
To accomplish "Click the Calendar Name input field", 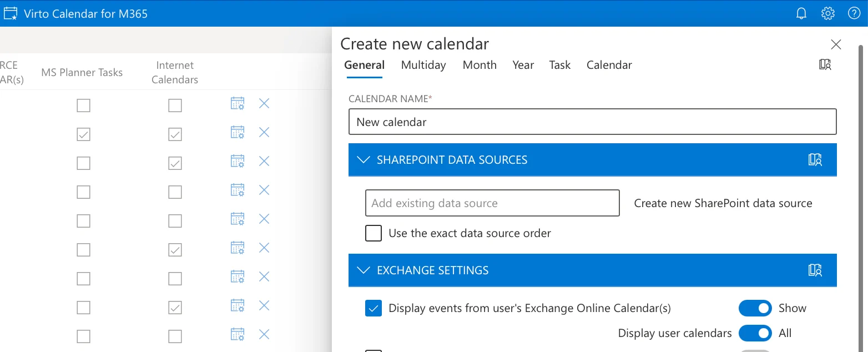I will pyautogui.click(x=592, y=122).
